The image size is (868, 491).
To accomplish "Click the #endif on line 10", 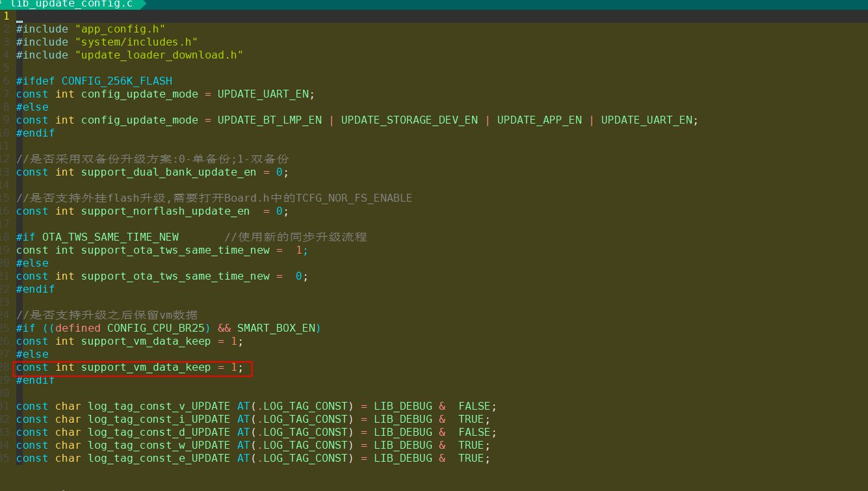I will (x=35, y=133).
